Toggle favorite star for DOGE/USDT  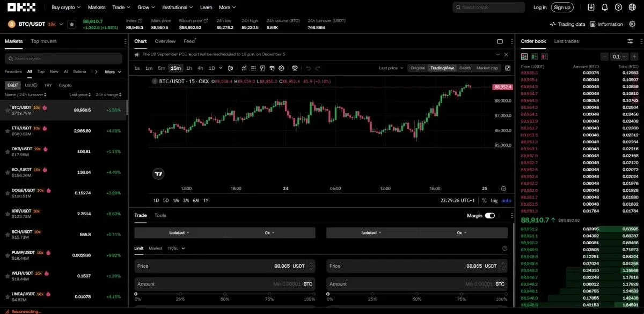point(8,192)
